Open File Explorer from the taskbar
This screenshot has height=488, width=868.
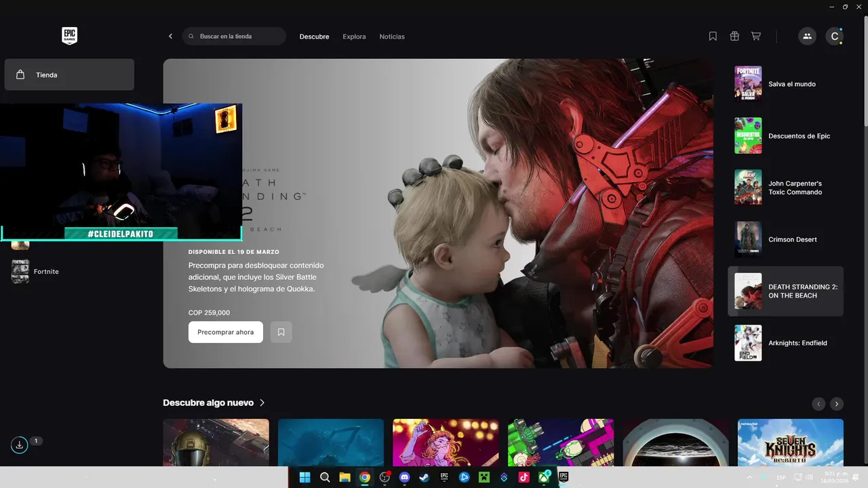click(344, 477)
